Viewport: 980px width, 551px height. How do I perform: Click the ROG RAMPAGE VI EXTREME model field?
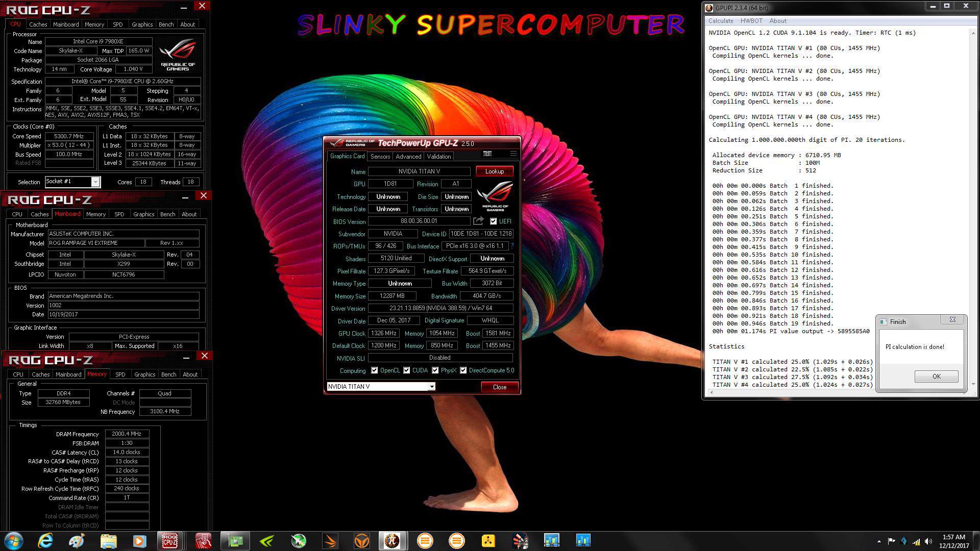(96, 243)
